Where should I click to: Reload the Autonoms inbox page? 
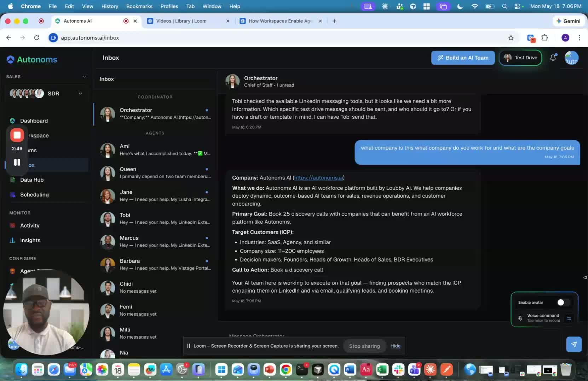point(36,38)
